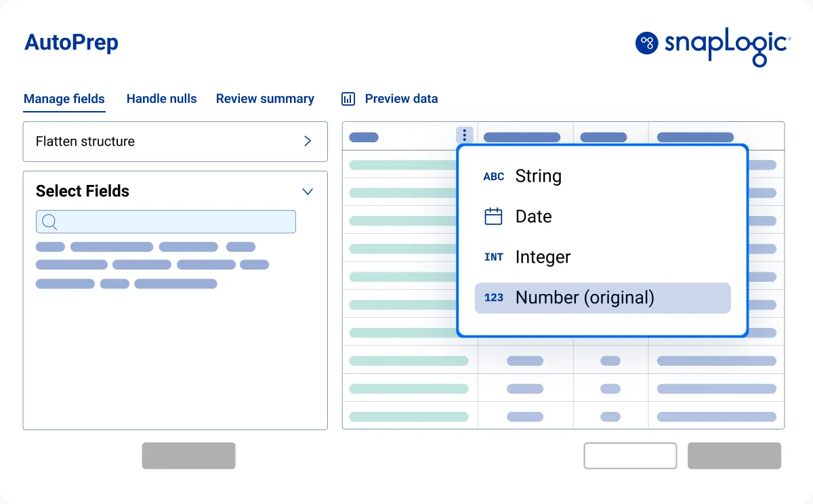Click the Preview data chart icon

coord(348,99)
